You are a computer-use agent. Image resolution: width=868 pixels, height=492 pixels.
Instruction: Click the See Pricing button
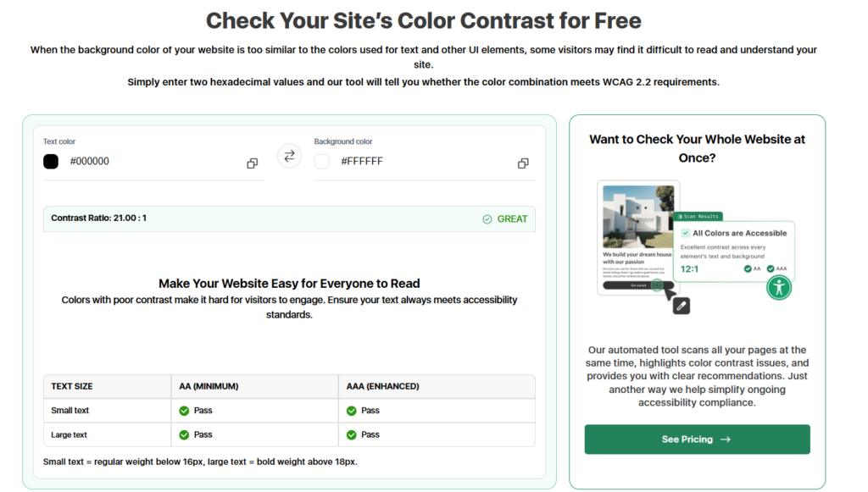(697, 439)
